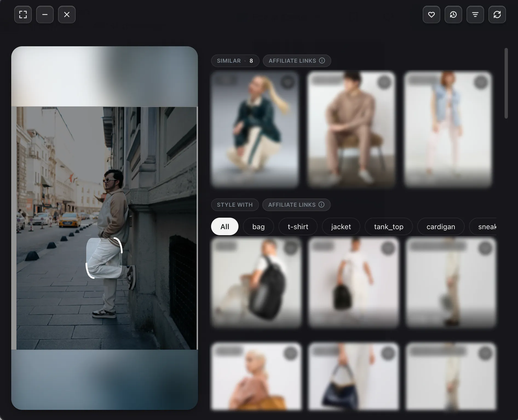Filter by jacket category
This screenshot has height=420, width=518.
[341, 226]
